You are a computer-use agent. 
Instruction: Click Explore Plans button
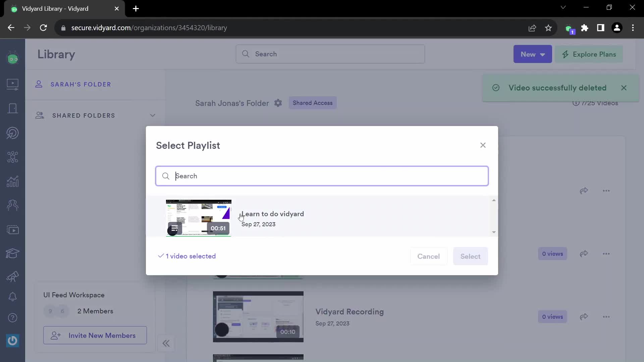coord(591,54)
